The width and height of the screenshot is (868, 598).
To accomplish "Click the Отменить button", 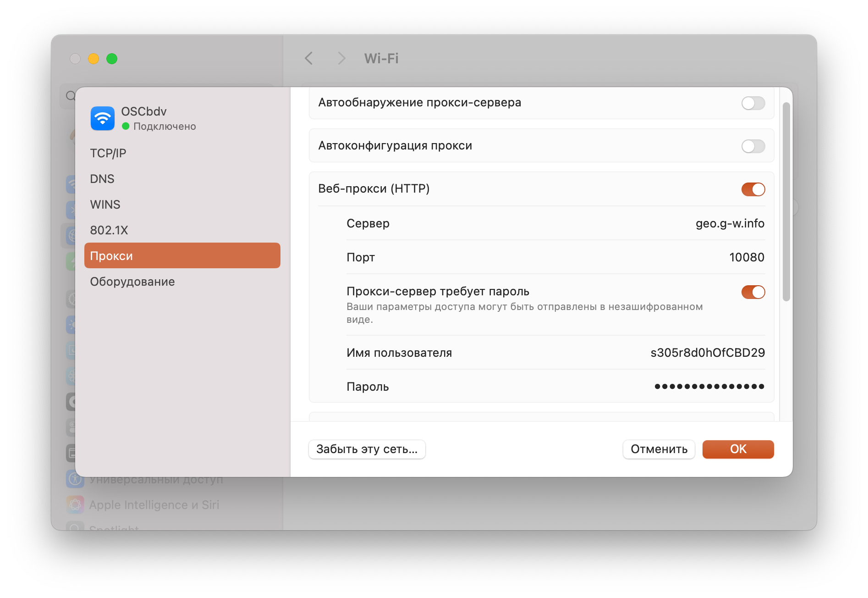I will coord(659,449).
